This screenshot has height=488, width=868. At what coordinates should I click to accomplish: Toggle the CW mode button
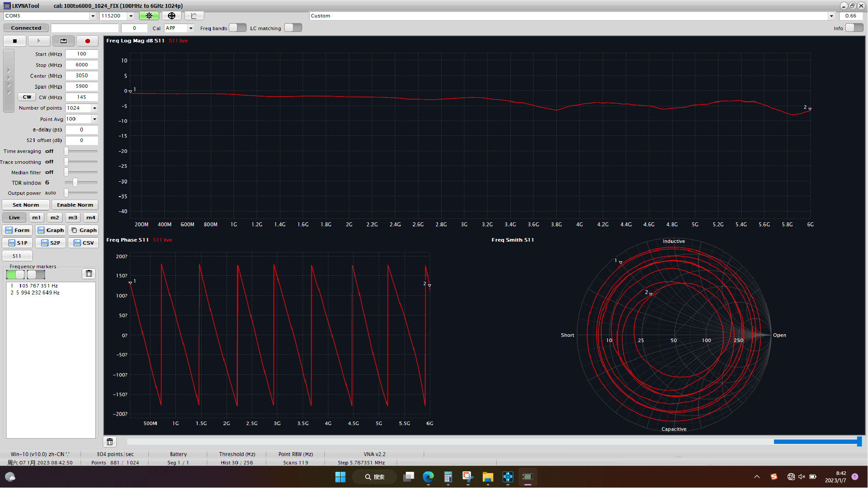coord(27,97)
